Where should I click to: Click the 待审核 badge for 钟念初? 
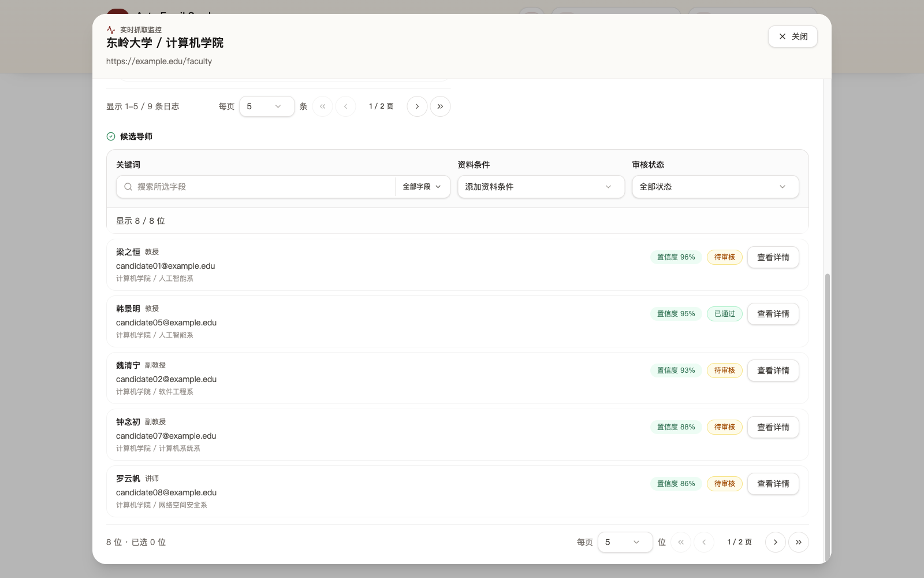pyautogui.click(x=725, y=427)
